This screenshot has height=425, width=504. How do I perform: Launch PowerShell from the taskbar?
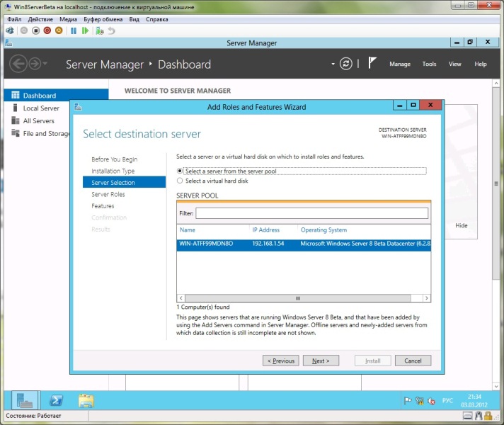[x=61, y=400]
